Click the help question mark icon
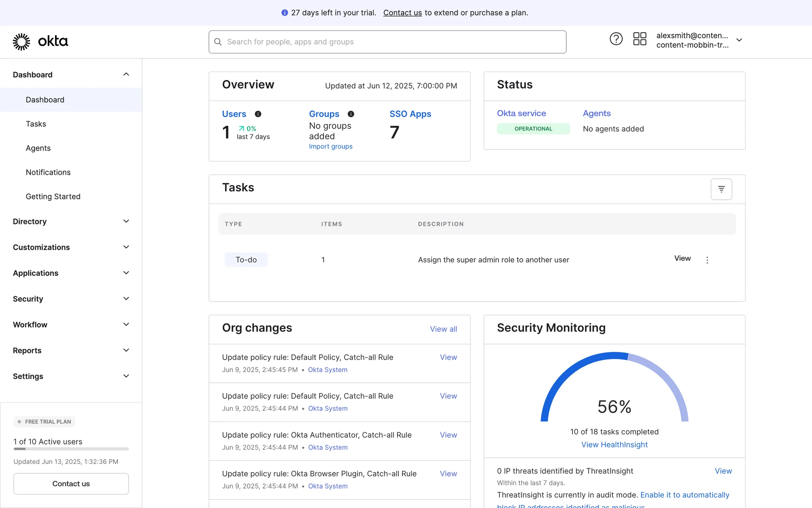Screen dimensions: 812x508 [x=616, y=39]
